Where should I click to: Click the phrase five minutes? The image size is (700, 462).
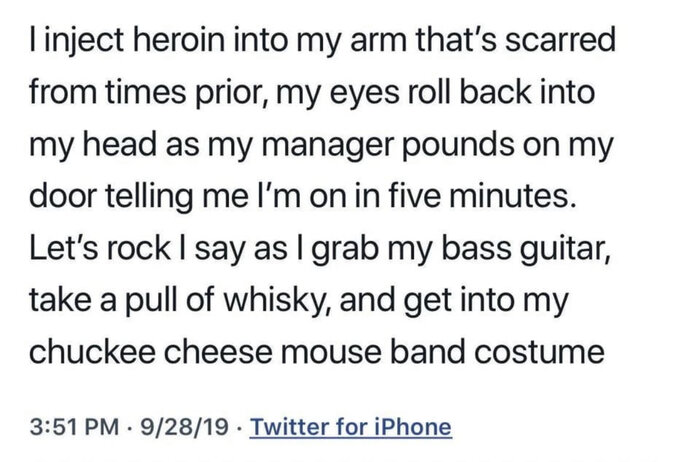pyautogui.click(x=482, y=197)
